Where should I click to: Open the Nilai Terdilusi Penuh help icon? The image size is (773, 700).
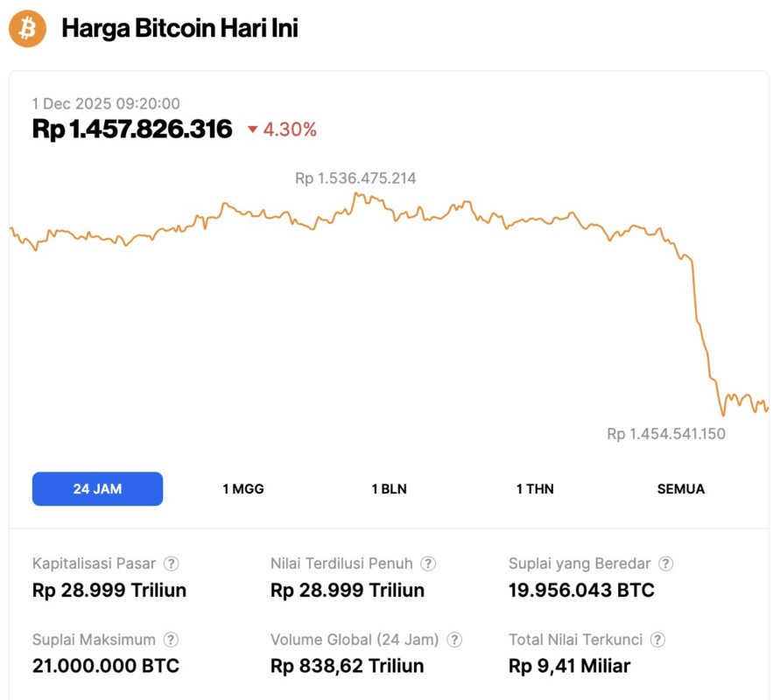click(x=428, y=563)
